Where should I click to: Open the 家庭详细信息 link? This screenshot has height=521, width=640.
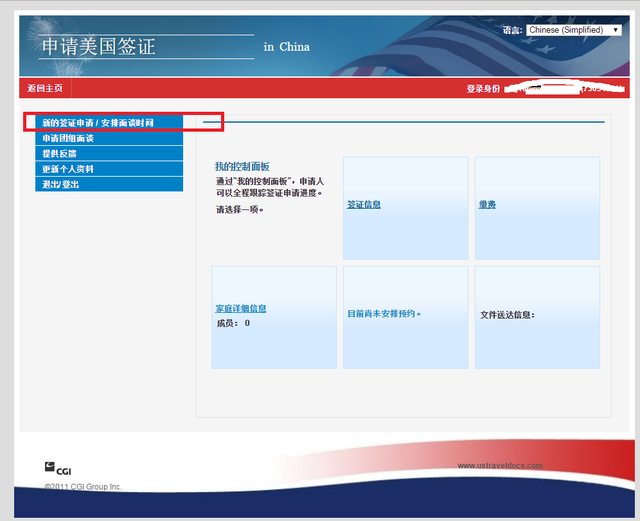point(241,309)
